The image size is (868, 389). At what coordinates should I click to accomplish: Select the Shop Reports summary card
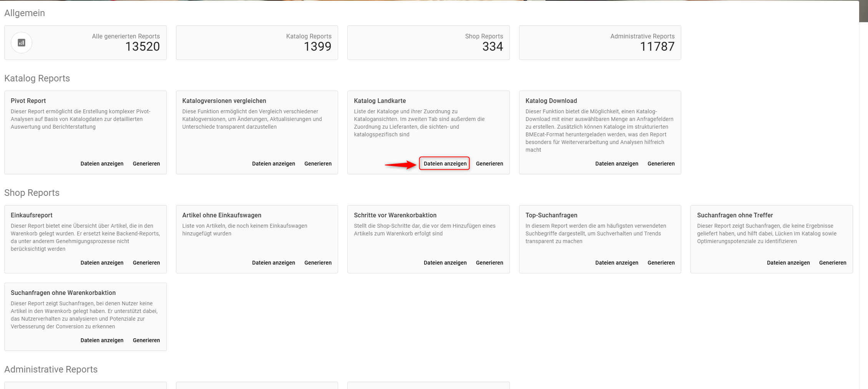click(428, 43)
